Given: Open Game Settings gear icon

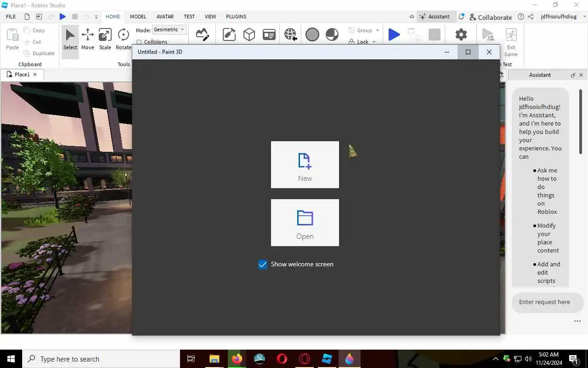Looking at the screenshot, I should [461, 34].
